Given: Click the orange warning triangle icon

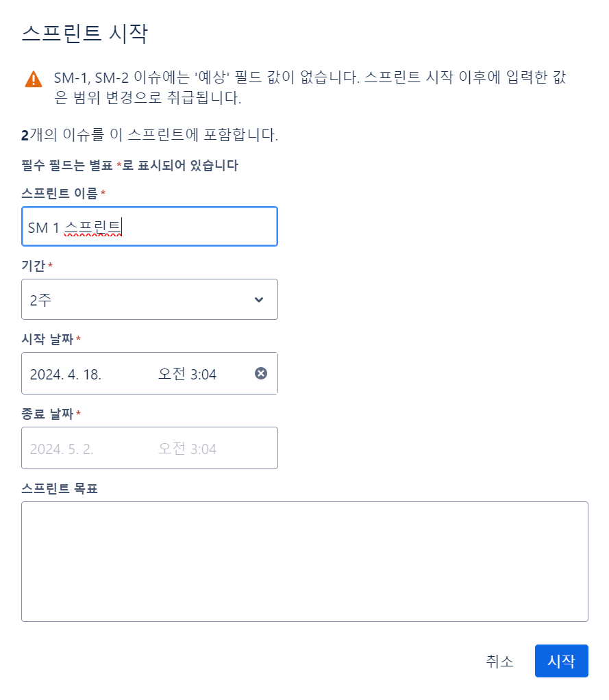Looking at the screenshot, I should (34, 79).
